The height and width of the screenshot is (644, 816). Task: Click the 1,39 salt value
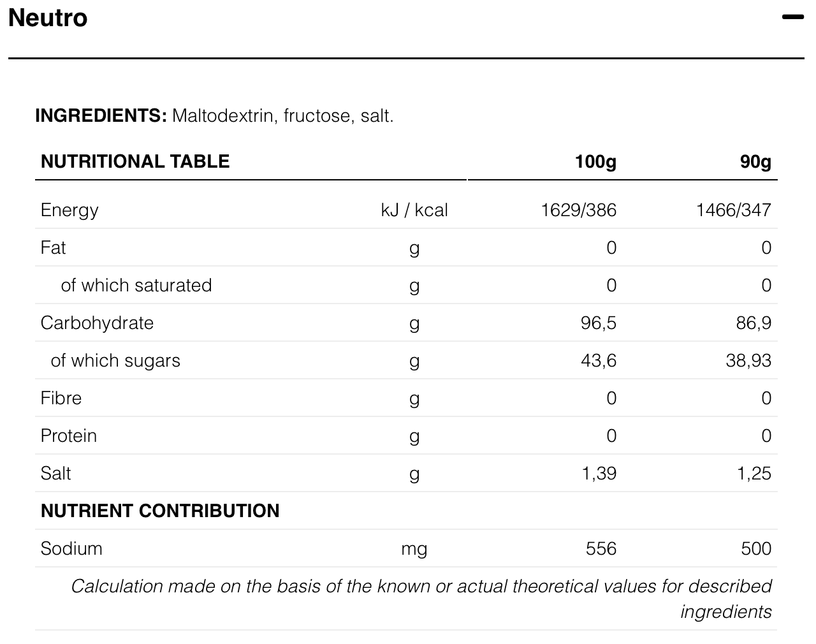click(599, 473)
